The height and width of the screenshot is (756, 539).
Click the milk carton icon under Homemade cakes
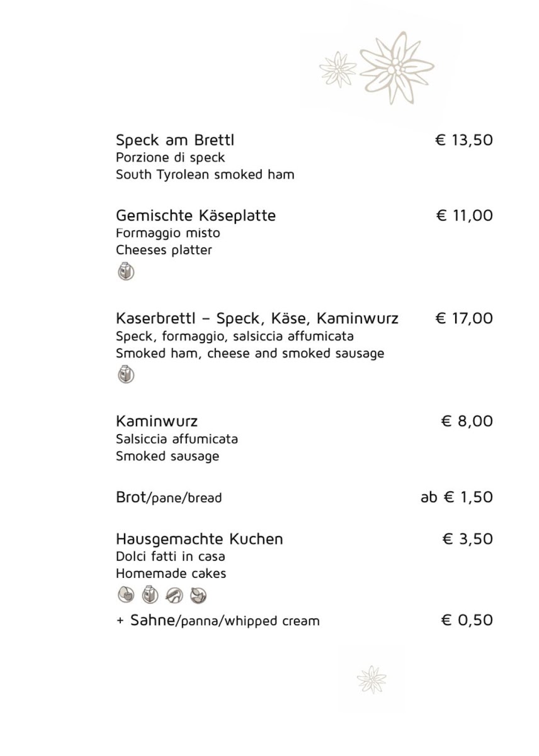(x=150, y=594)
